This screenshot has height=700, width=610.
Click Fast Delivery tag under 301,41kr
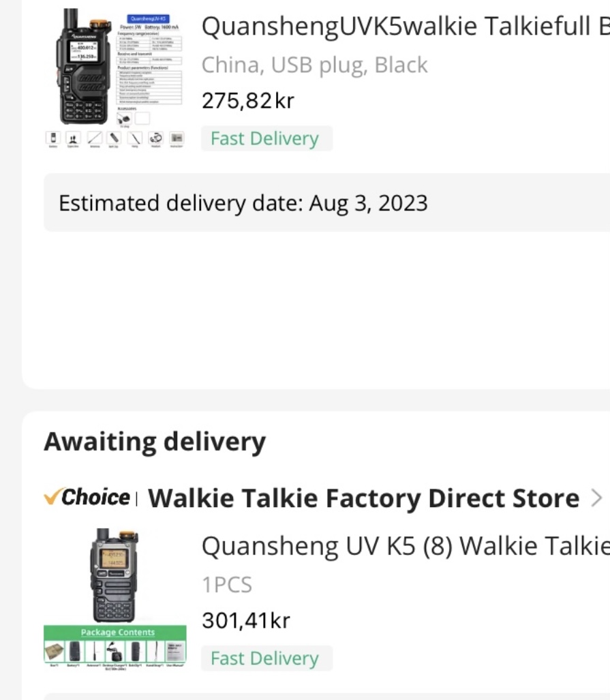pos(266,658)
